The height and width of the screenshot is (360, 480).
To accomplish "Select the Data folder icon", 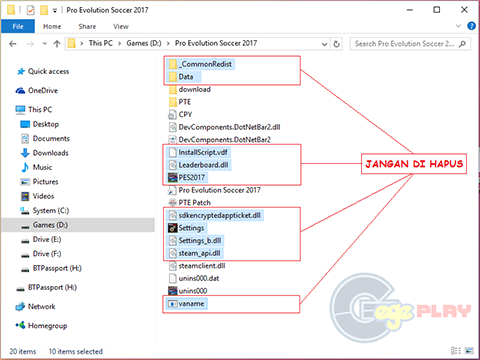I will (x=172, y=77).
